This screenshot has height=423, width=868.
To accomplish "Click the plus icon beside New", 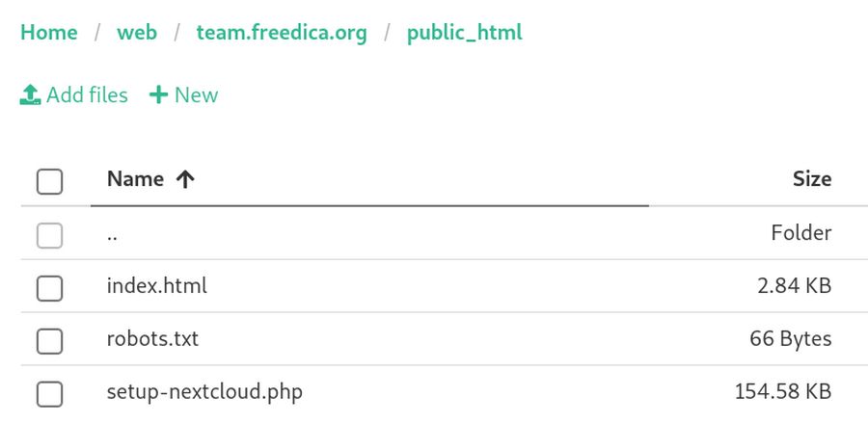I will tap(158, 94).
